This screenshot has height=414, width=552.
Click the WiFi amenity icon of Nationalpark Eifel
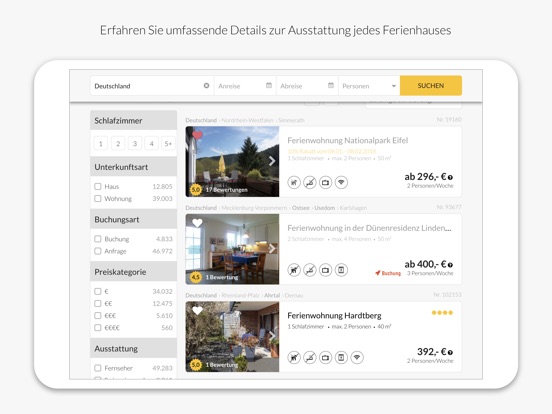click(x=341, y=182)
